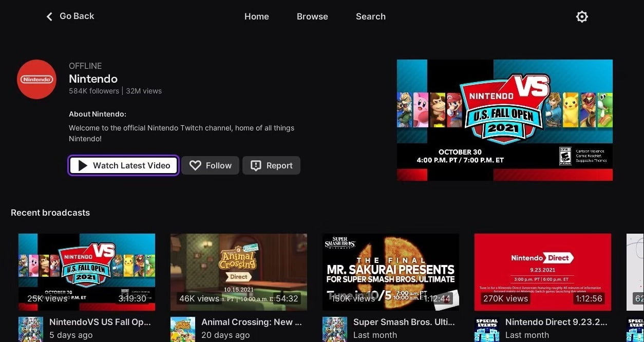The image size is (644, 342).
Task: Play Mr. Sakurai Presents broadcast thumbnail
Action: tap(391, 272)
